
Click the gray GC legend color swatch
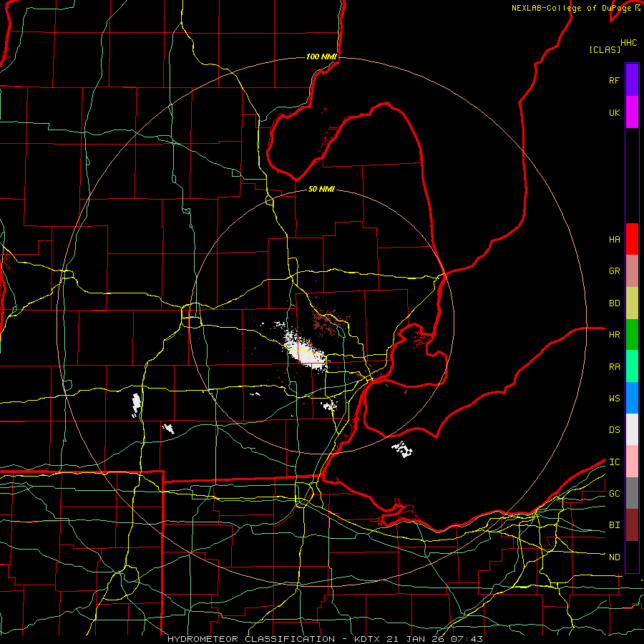coord(632,493)
